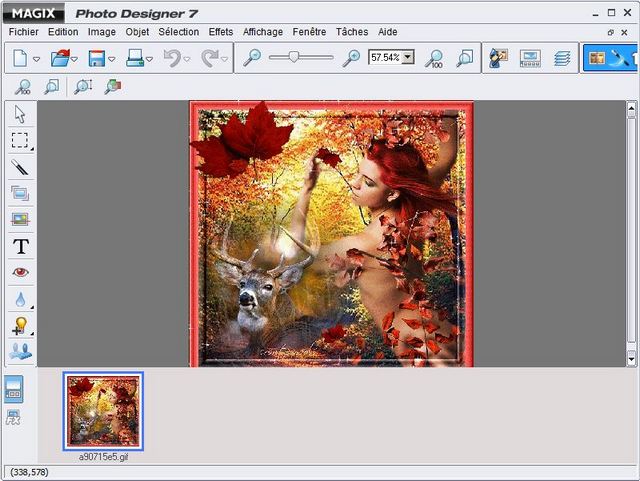This screenshot has height=481, width=640.
Task: Click the autumn image on the canvas
Action: pyautogui.click(x=332, y=234)
